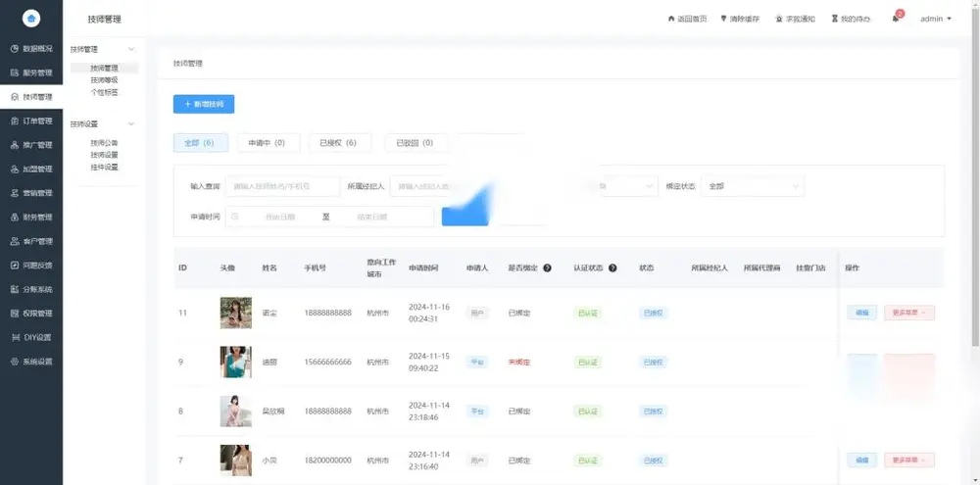The image size is (980, 485).
Task: Click the 已认证 tag in ID 11 row
Action: 587,314
